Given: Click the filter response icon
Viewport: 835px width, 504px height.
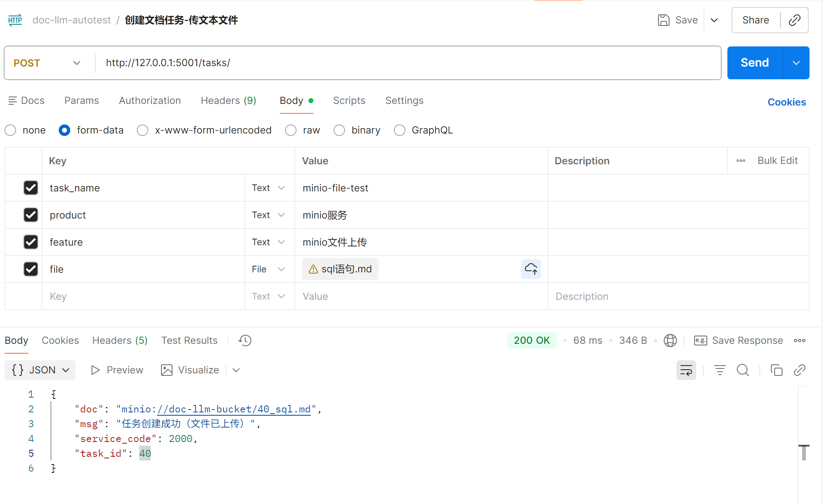Looking at the screenshot, I should 720,370.
